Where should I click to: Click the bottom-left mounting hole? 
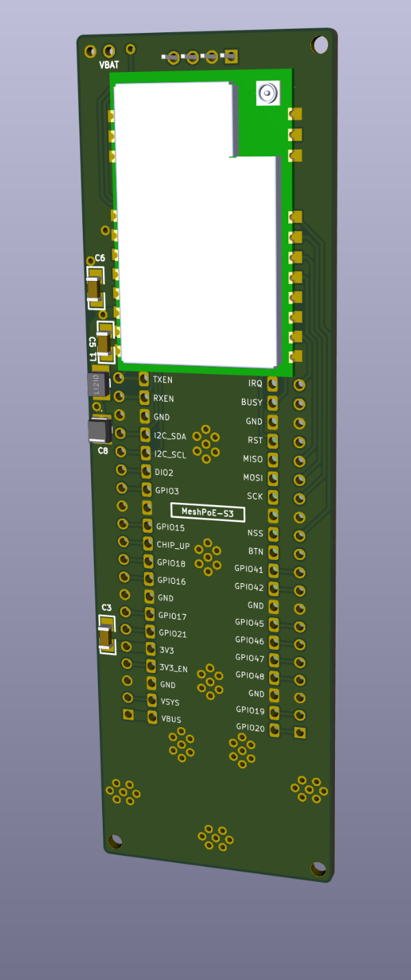point(115,841)
